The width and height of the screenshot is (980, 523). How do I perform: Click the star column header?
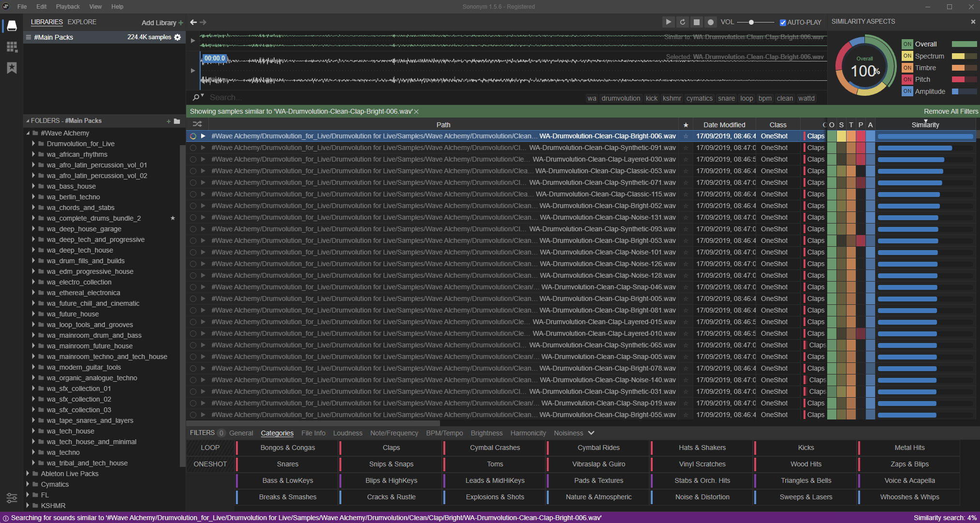686,125
